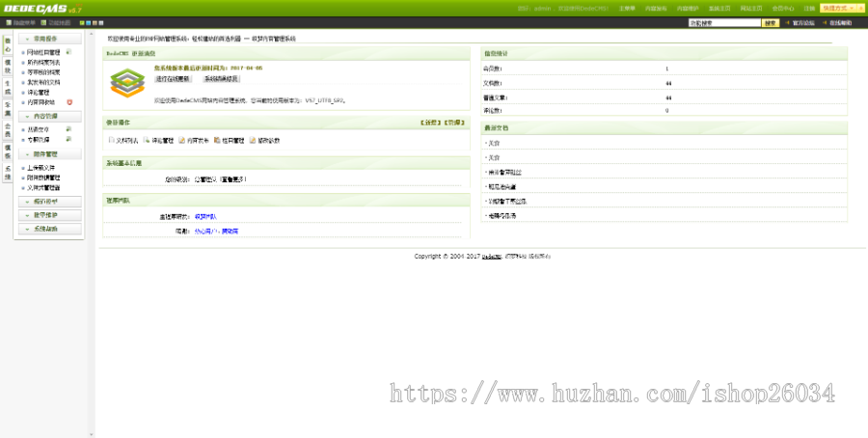Click the plus icon beside 快捷方式
The height and width of the screenshot is (438, 868).
coord(861,9)
